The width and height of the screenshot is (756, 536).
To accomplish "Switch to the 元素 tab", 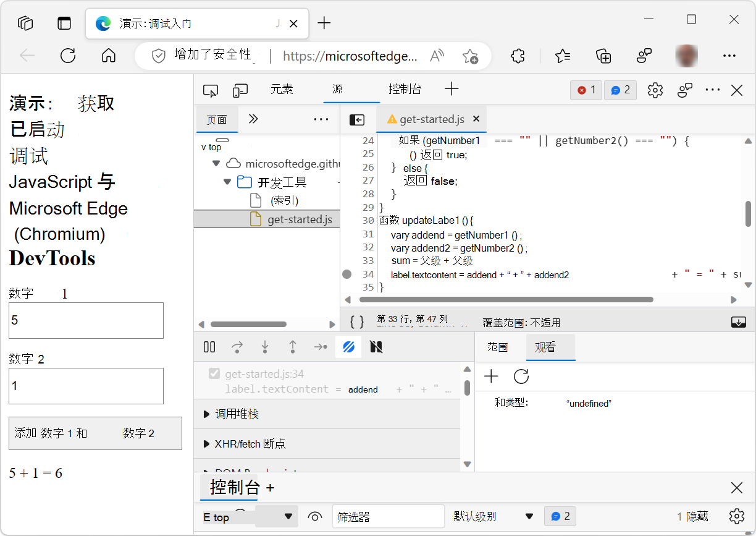I will coord(282,89).
